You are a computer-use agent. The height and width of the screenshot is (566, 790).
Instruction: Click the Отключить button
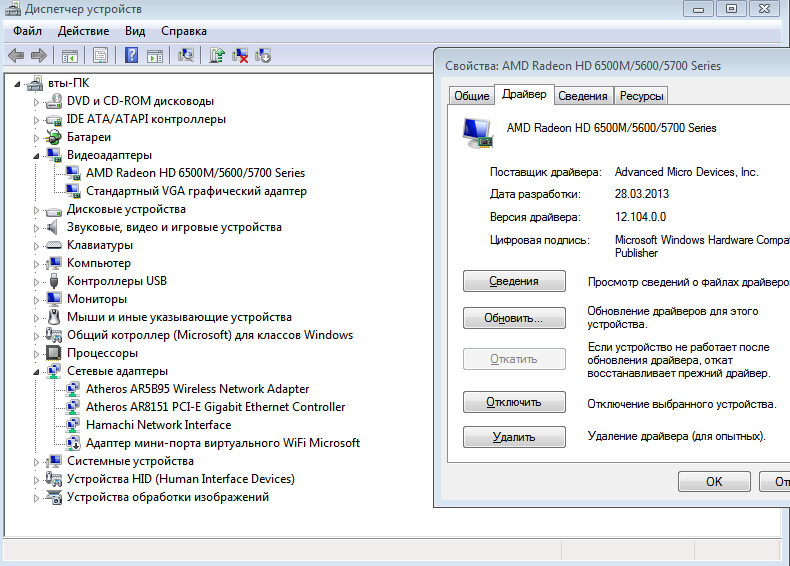coord(514,402)
